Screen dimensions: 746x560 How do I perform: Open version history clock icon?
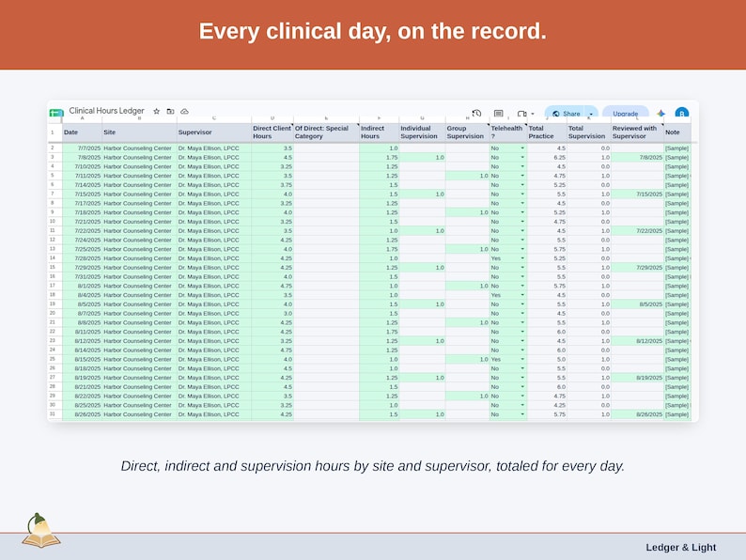click(476, 114)
